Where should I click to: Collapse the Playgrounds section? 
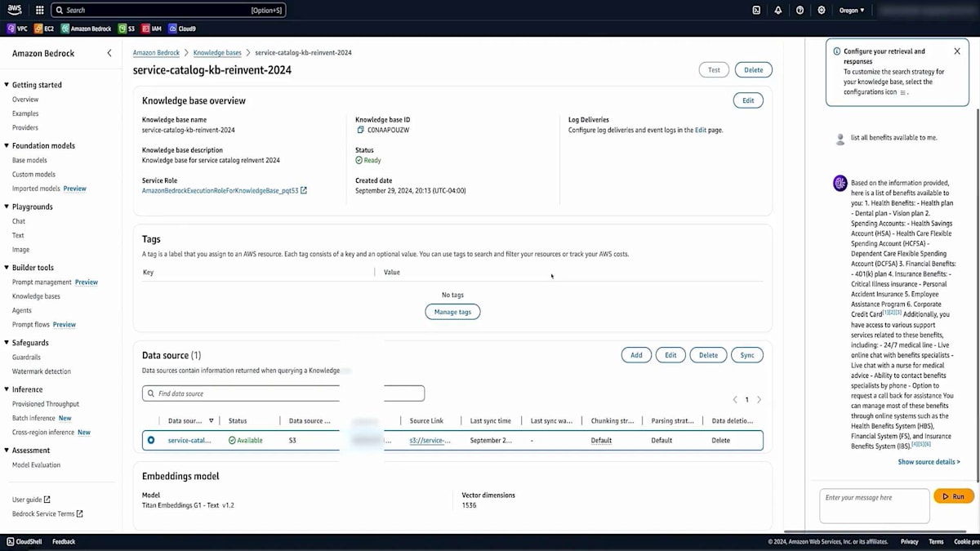tap(7, 207)
